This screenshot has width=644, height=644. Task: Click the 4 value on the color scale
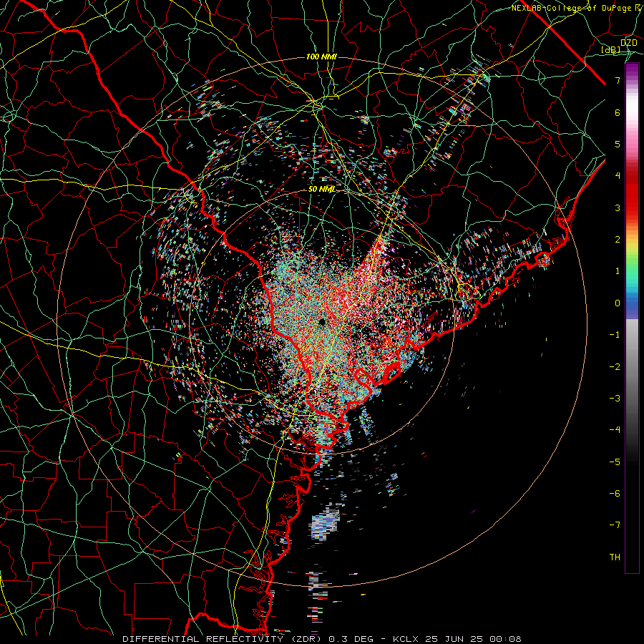tap(618, 176)
